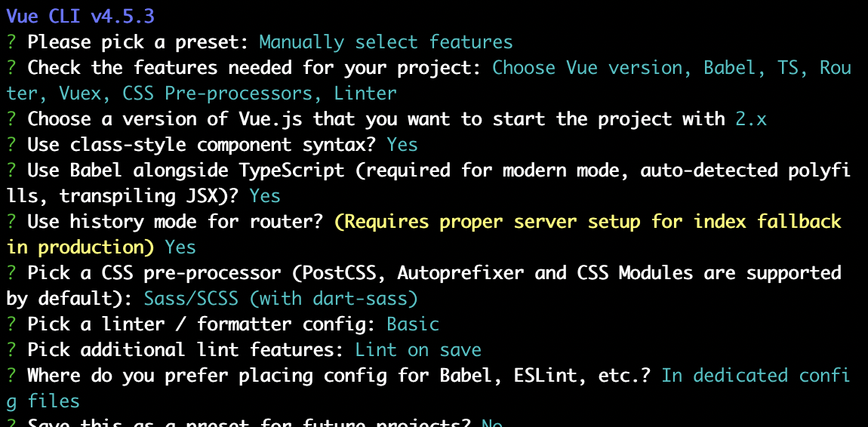
Task: Click the 'Basic' linter config answer
Action: tap(413, 324)
